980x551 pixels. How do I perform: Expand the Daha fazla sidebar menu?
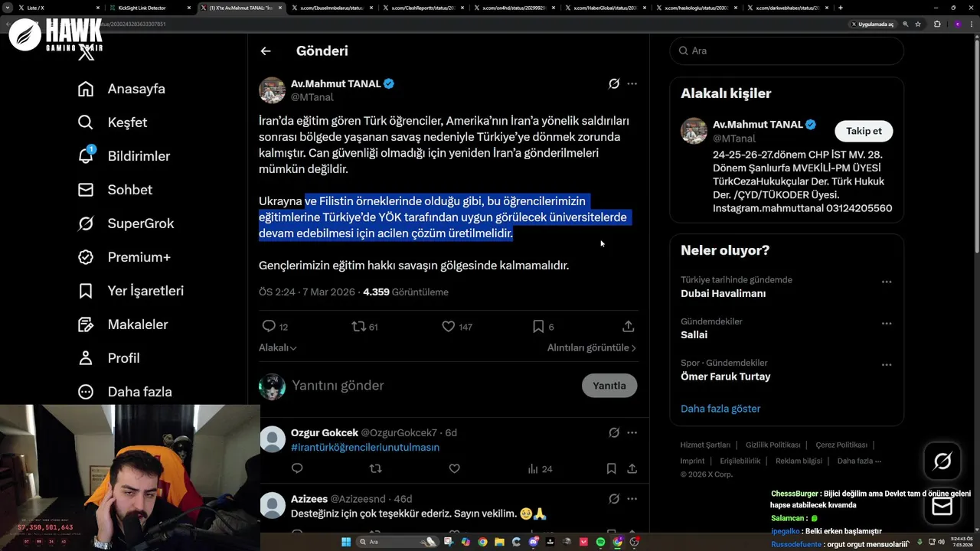coord(125,392)
